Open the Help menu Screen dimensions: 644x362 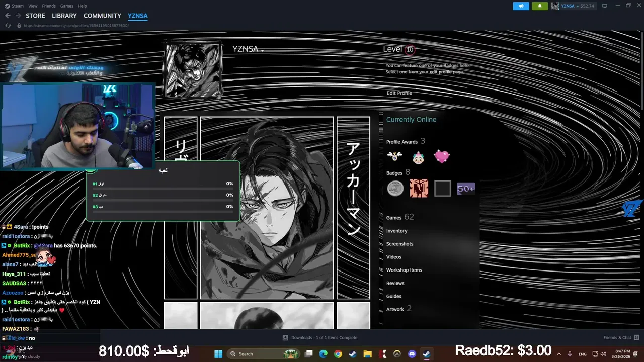pos(82,6)
